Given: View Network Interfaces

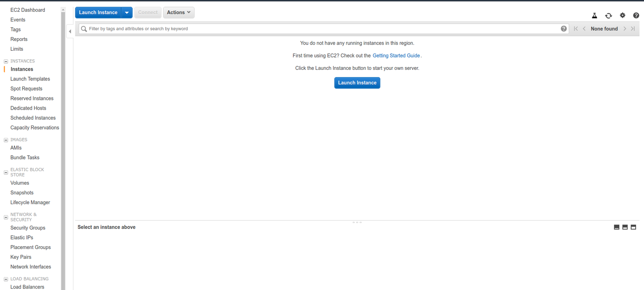Looking at the screenshot, I should click(x=31, y=267).
